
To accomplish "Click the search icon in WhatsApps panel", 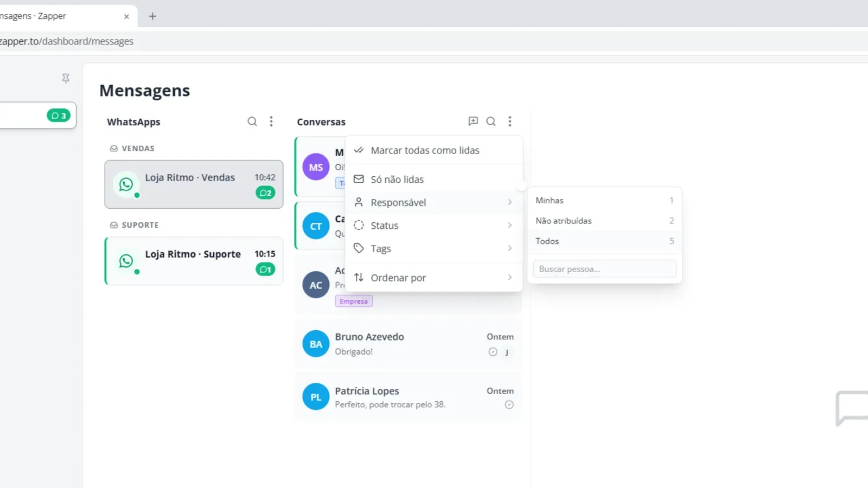I will pyautogui.click(x=252, y=121).
